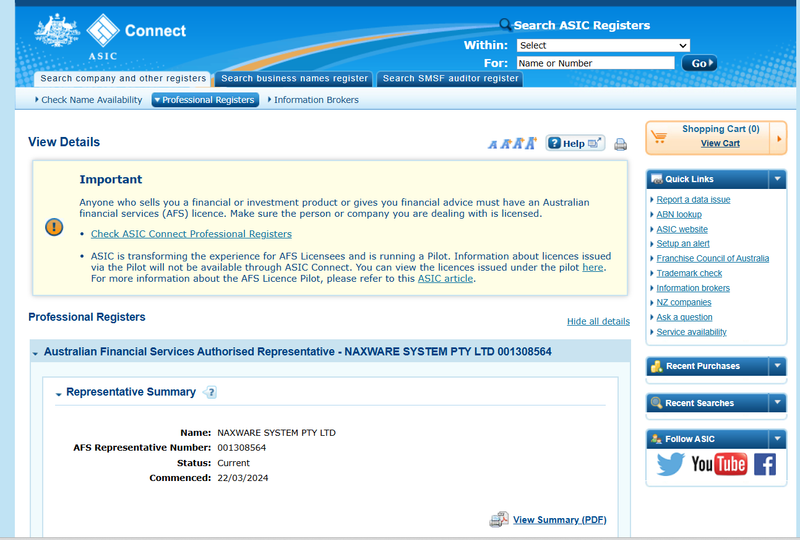Open Professional Registers menu
This screenshot has height=540, width=800.
point(205,100)
